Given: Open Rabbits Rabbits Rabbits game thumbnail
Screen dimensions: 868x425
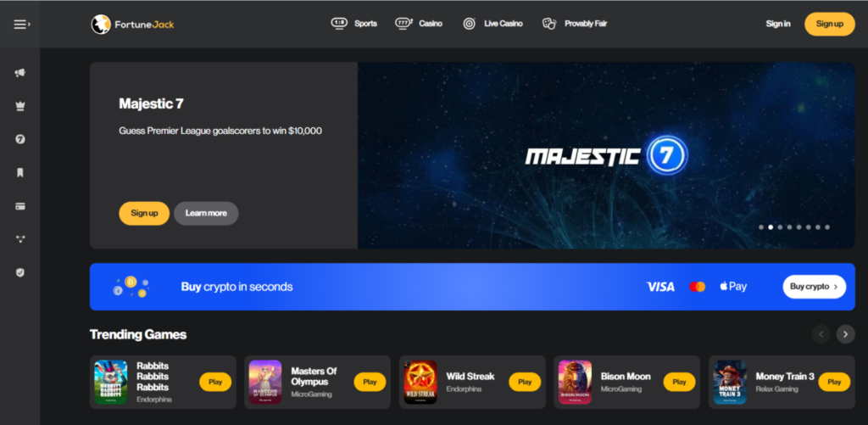Looking at the screenshot, I should [111, 383].
